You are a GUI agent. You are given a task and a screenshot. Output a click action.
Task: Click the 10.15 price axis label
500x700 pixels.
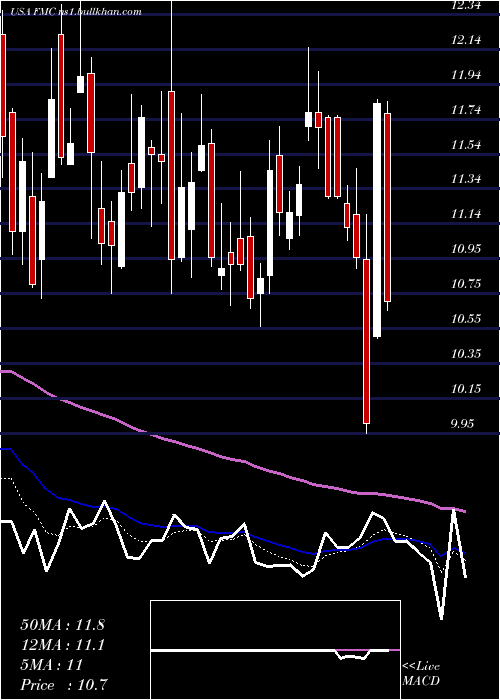point(466,389)
